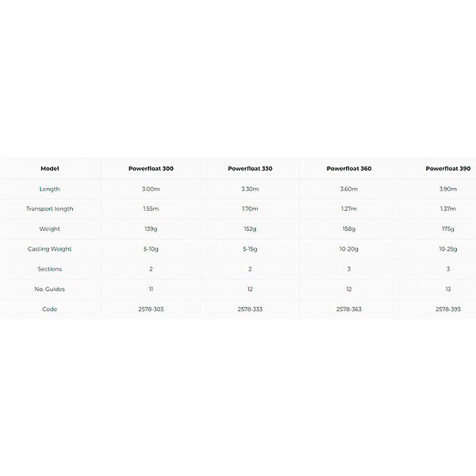The width and height of the screenshot is (476, 476).
Task: Click the 1.37m transport length cell
Action: [x=447, y=209]
